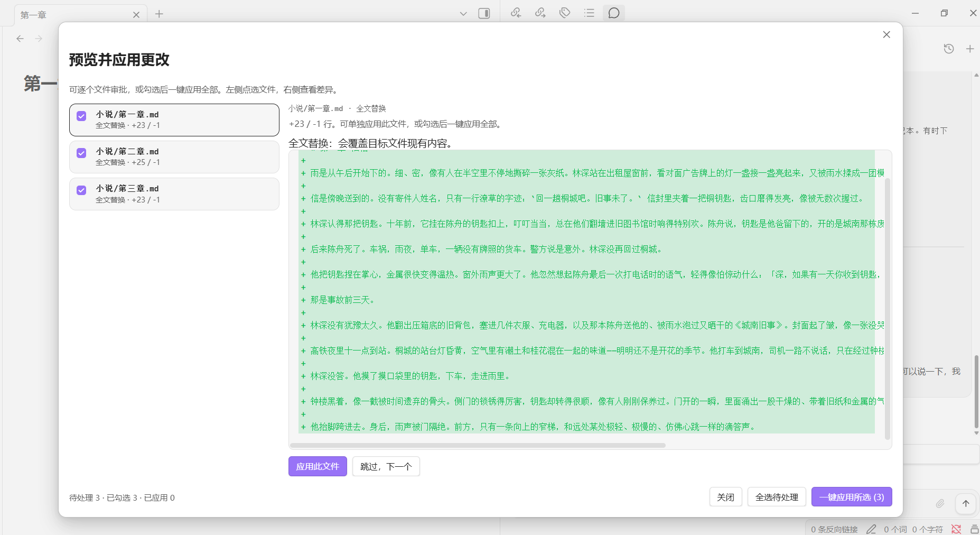This screenshot has height=535, width=980.
Task: Open the tab list dropdown chevron
Action: tap(463, 14)
